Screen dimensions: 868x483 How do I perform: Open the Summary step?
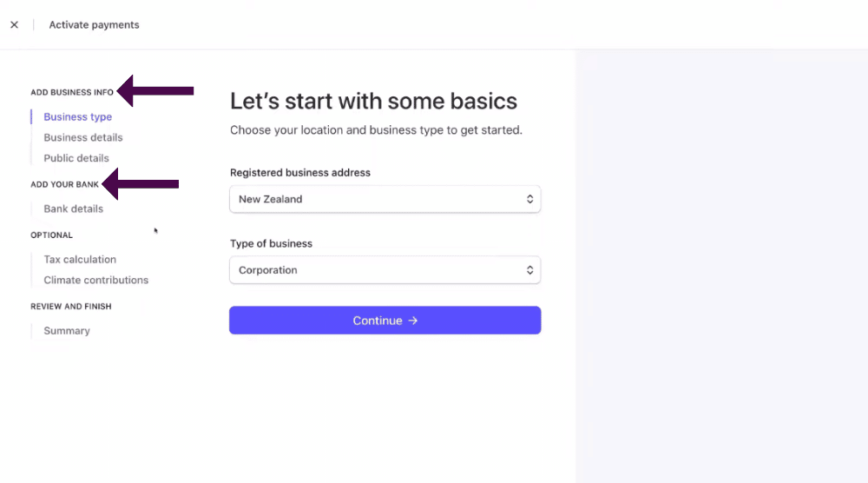[x=67, y=331]
